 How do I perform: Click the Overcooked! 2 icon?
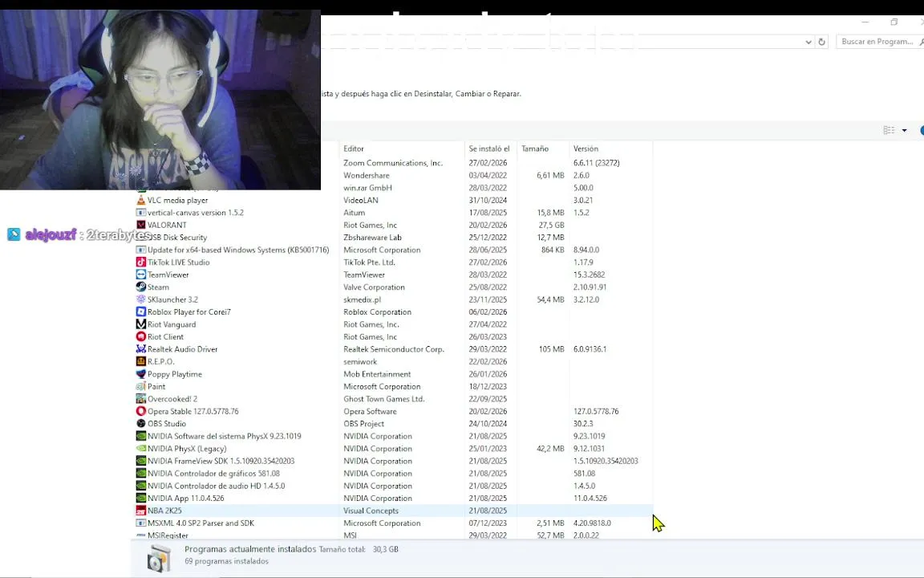[141, 399]
